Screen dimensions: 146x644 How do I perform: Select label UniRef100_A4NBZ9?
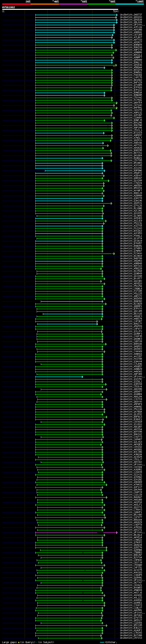pyautogui.click(x=131, y=369)
